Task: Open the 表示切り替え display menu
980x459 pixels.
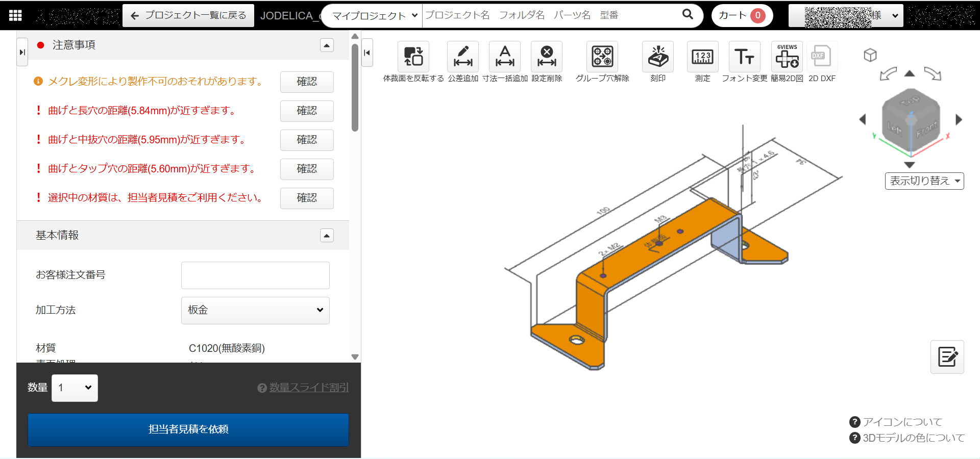Action: [924, 181]
